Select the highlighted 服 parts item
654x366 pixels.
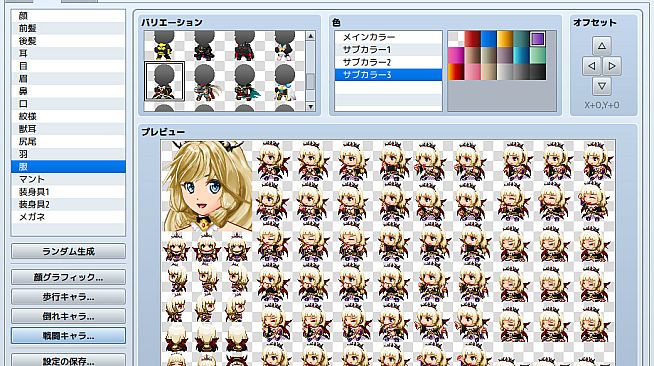click(68, 166)
